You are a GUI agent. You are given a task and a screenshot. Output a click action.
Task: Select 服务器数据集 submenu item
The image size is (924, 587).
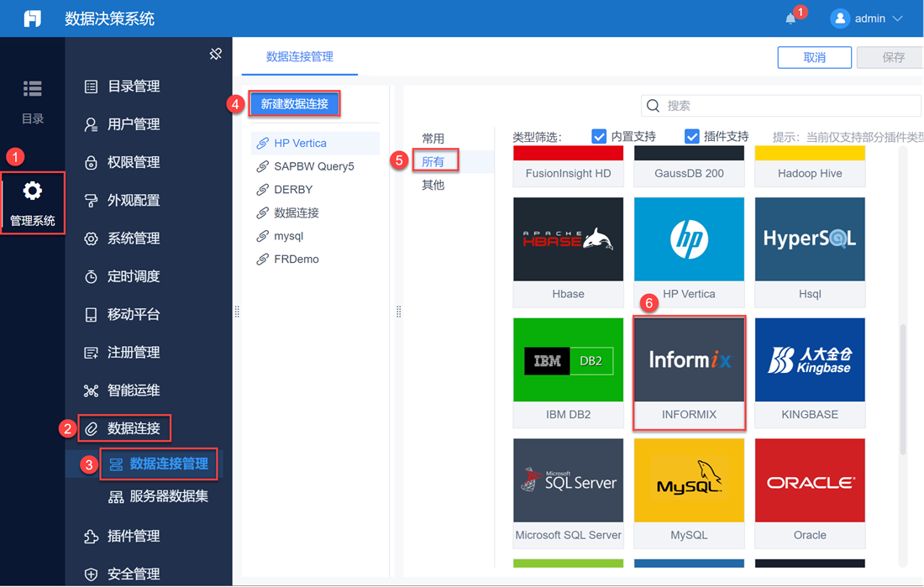tap(159, 497)
